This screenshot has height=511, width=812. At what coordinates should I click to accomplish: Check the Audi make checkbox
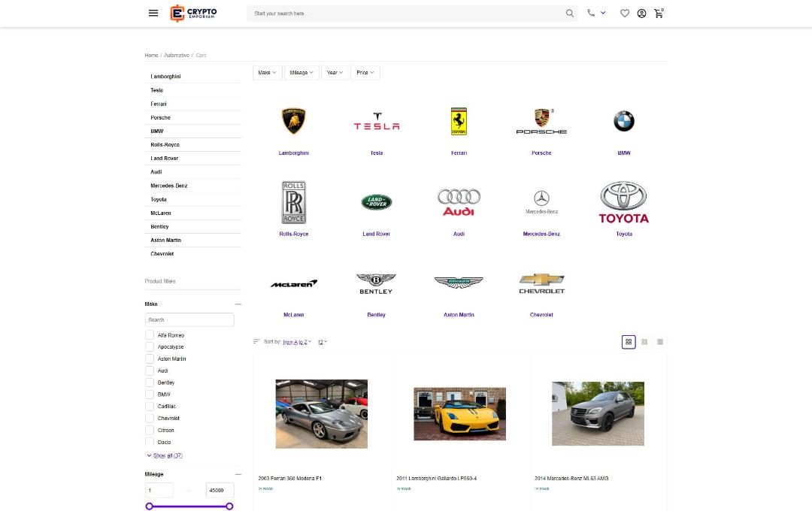(150, 370)
